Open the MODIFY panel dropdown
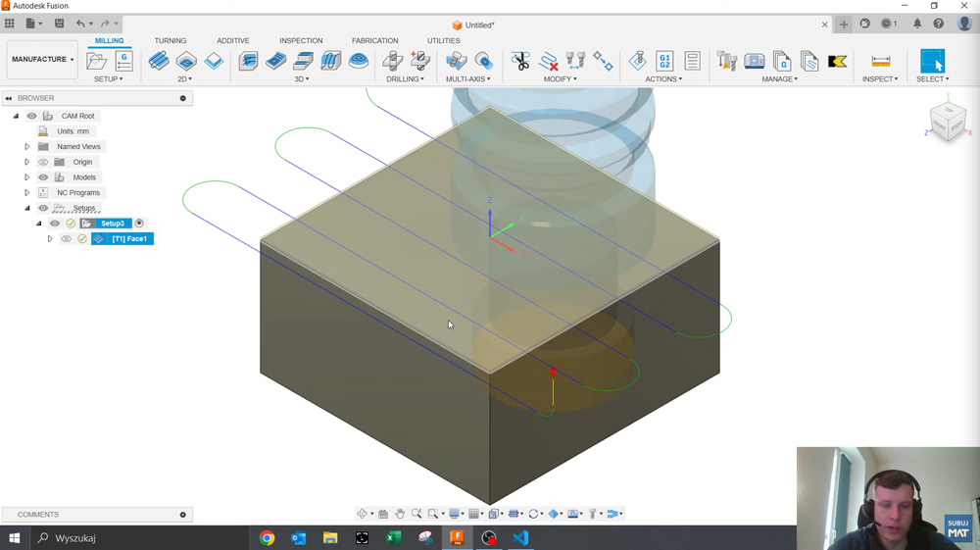The height and width of the screenshot is (550, 980). click(560, 79)
